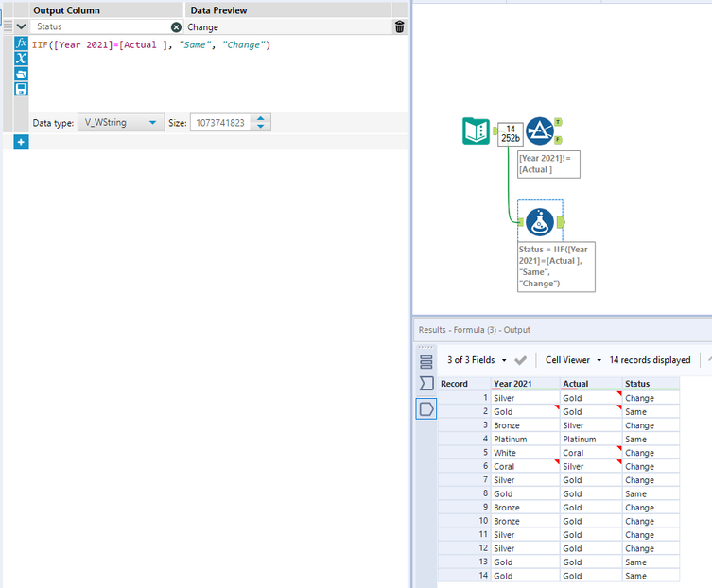Open the Cell Viewer dropdown
The width and height of the screenshot is (712, 588).
click(573, 360)
